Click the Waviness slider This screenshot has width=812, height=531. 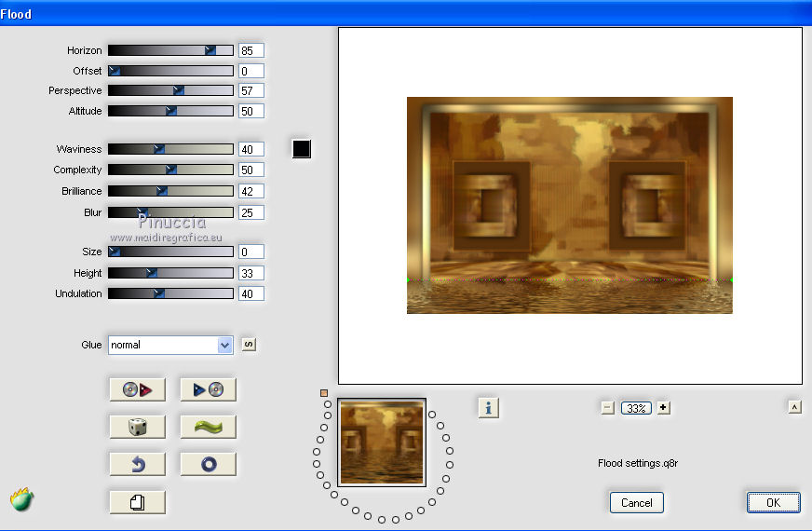170,149
